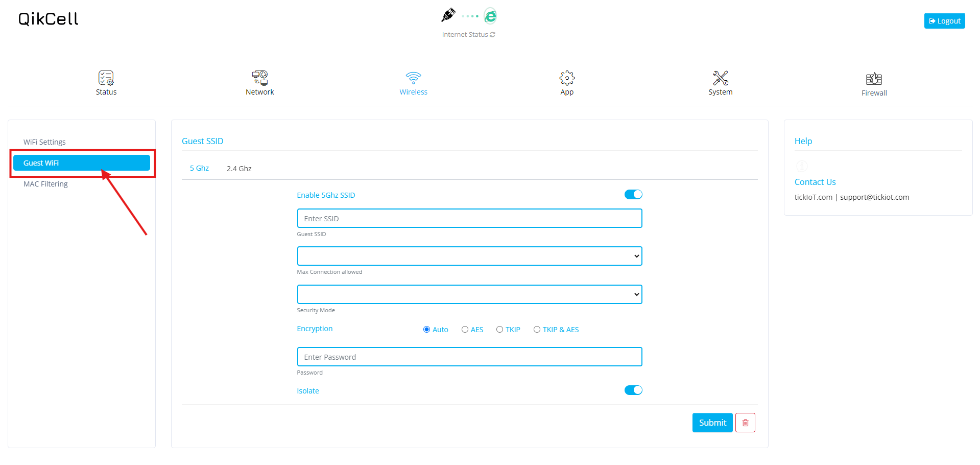Switch to the 5 Ghz tab
This screenshot has width=980, height=465.
(199, 168)
